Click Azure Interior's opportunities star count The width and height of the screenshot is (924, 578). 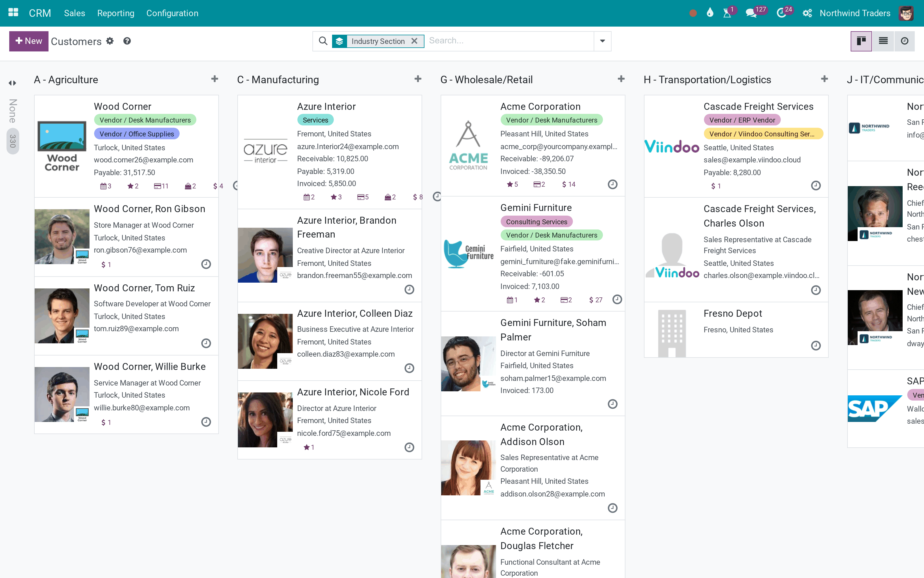pyautogui.click(x=336, y=197)
